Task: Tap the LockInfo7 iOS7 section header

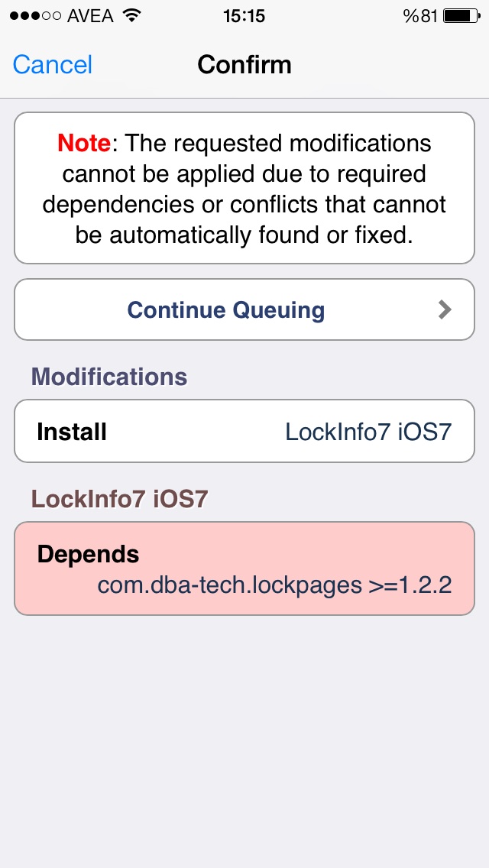Action: tap(119, 499)
